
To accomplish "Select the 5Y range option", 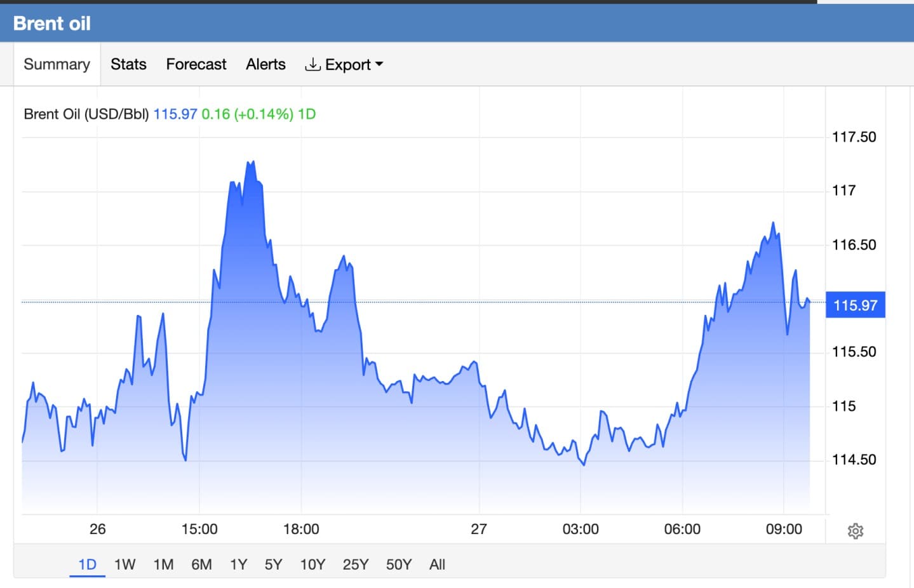I will (x=273, y=564).
